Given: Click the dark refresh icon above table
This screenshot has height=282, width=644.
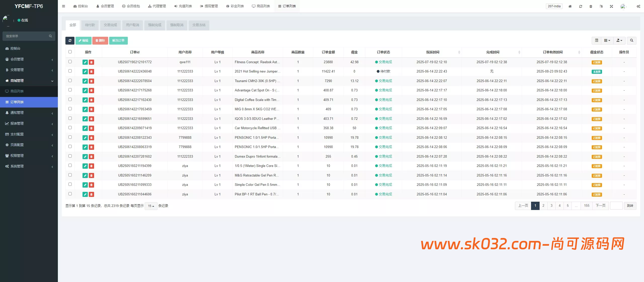Looking at the screenshot, I should coord(70,41).
